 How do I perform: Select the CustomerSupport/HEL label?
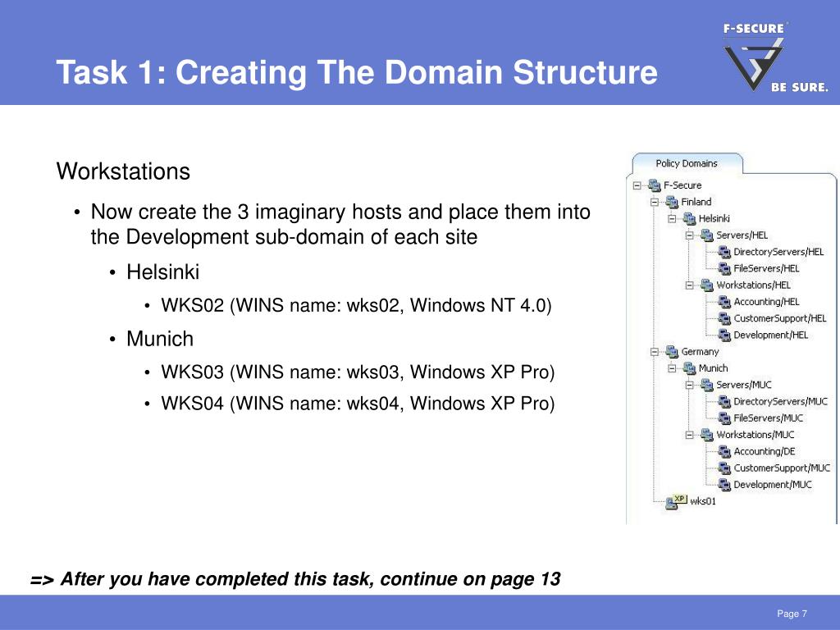point(780,319)
